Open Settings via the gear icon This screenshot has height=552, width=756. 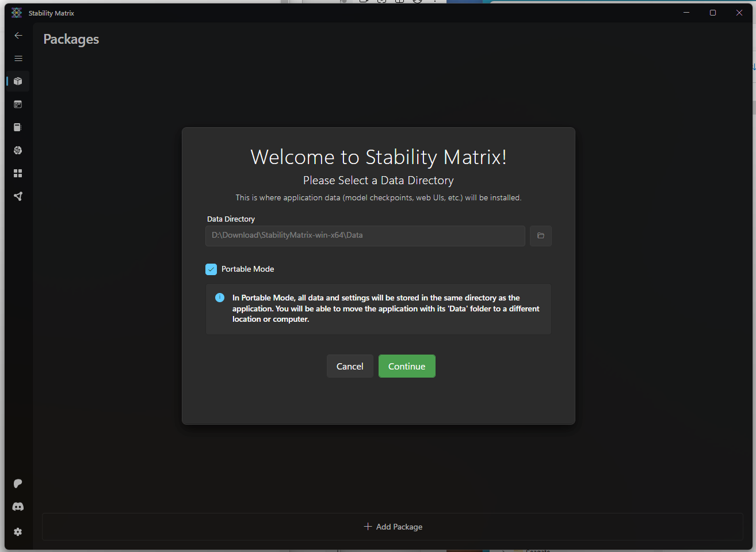click(18, 531)
